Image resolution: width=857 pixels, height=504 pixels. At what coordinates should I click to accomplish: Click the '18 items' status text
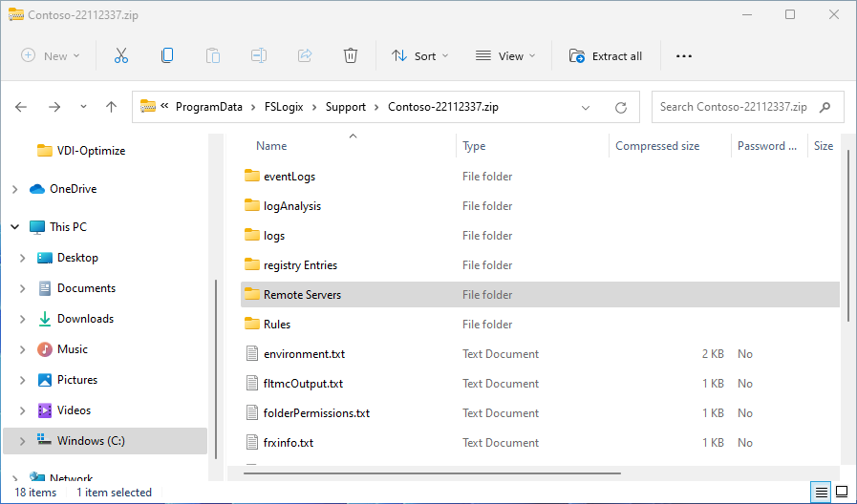pyautogui.click(x=35, y=493)
